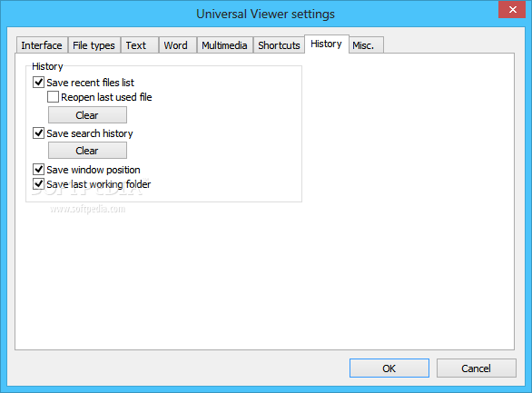Confirm settings with OK

tap(389, 368)
